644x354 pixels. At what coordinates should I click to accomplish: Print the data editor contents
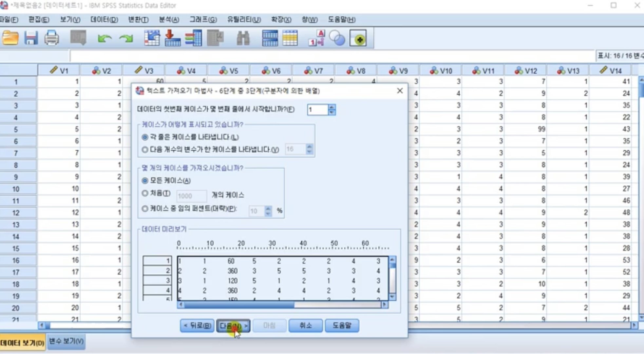pyautogui.click(x=51, y=38)
